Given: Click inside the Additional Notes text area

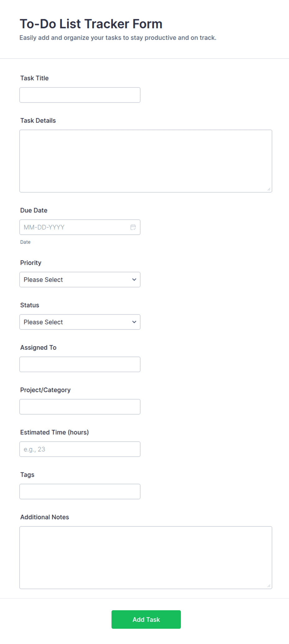Looking at the screenshot, I should pyautogui.click(x=146, y=558).
